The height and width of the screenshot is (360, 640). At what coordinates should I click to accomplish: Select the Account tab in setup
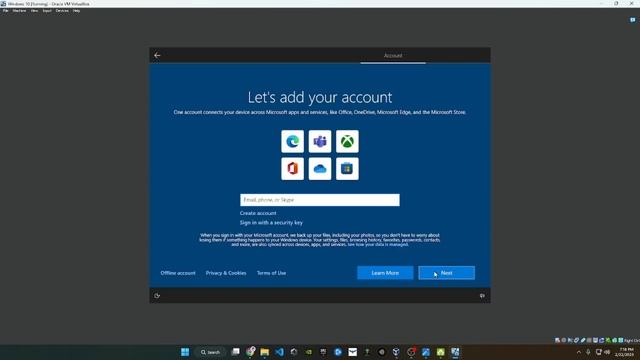click(x=393, y=56)
